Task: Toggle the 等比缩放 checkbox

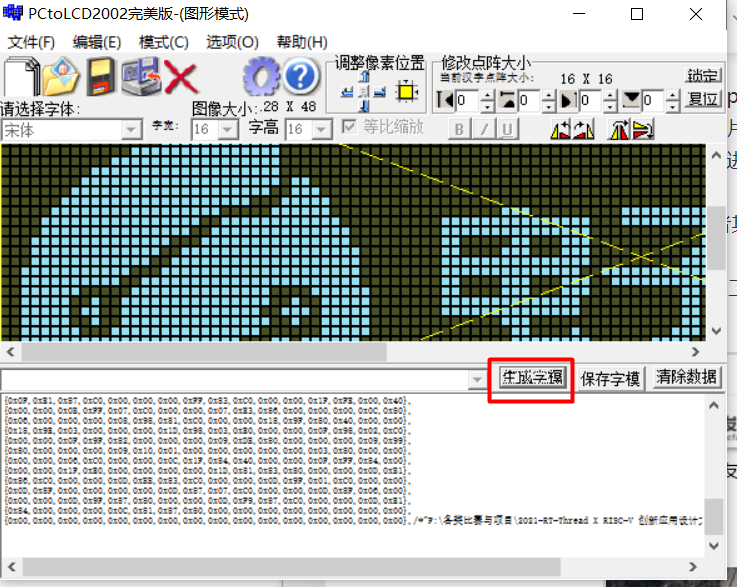Action: point(348,126)
